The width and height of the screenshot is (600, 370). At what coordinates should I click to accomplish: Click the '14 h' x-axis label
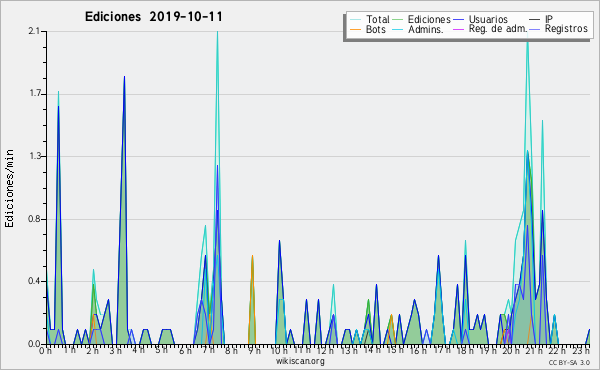[x=372, y=350]
